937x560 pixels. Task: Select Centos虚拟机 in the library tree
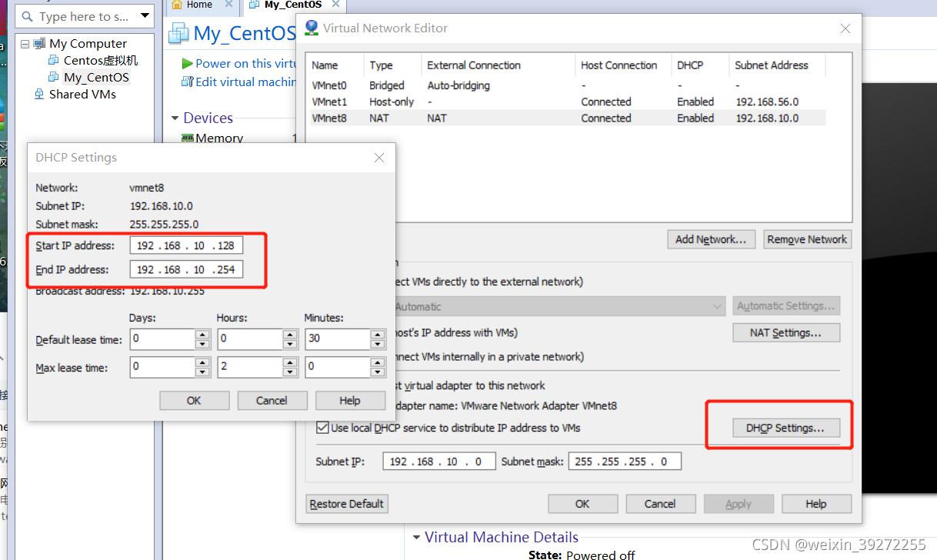101,60
